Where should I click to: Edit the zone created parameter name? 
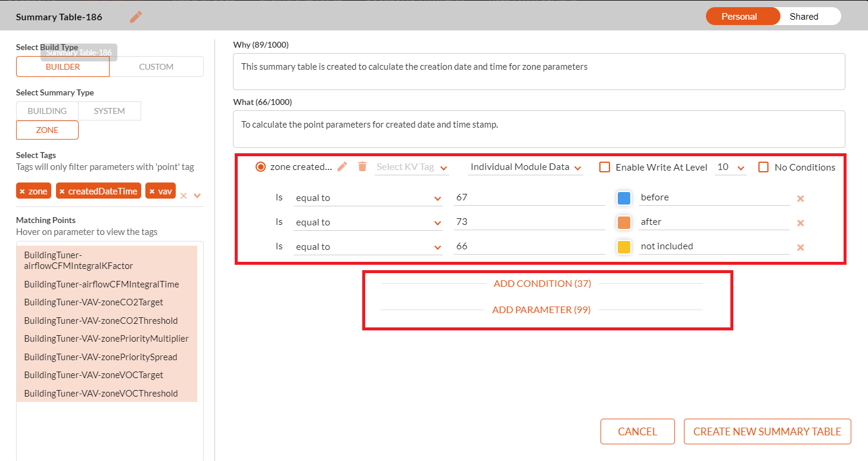[342, 167]
